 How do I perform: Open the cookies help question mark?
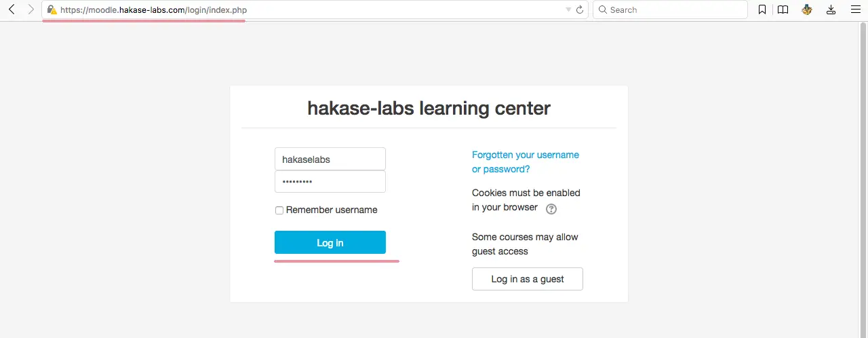tap(551, 208)
